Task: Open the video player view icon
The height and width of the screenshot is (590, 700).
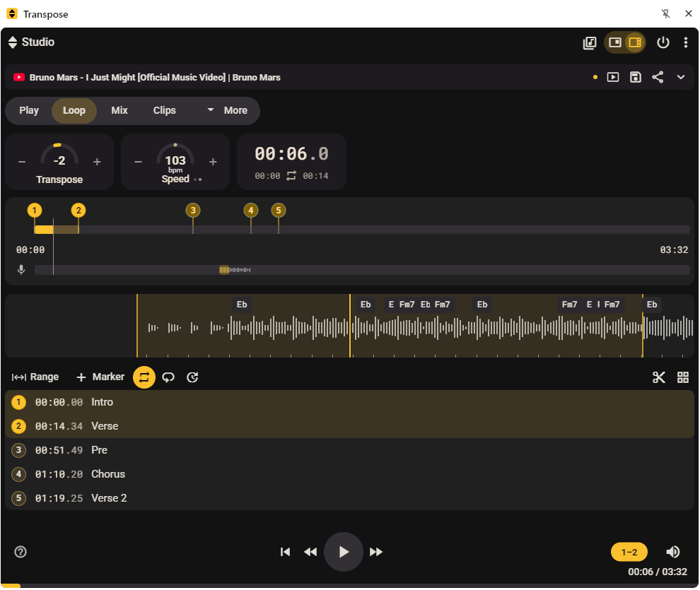Action: tap(613, 77)
